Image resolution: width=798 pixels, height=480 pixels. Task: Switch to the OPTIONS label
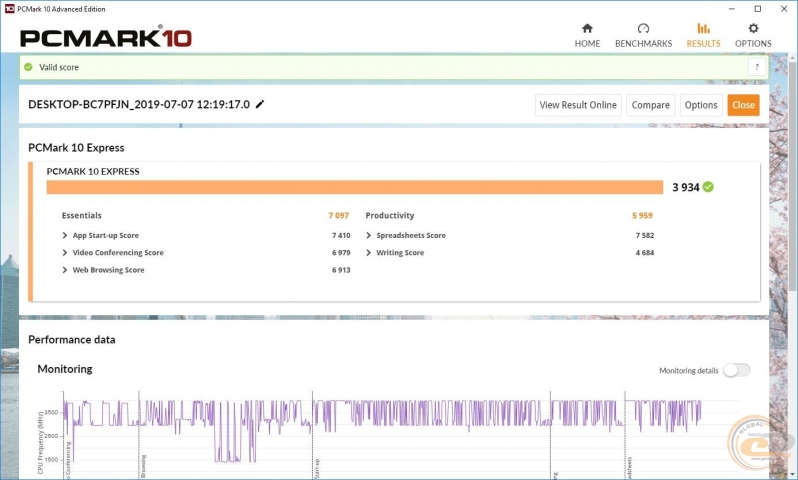pyautogui.click(x=753, y=44)
